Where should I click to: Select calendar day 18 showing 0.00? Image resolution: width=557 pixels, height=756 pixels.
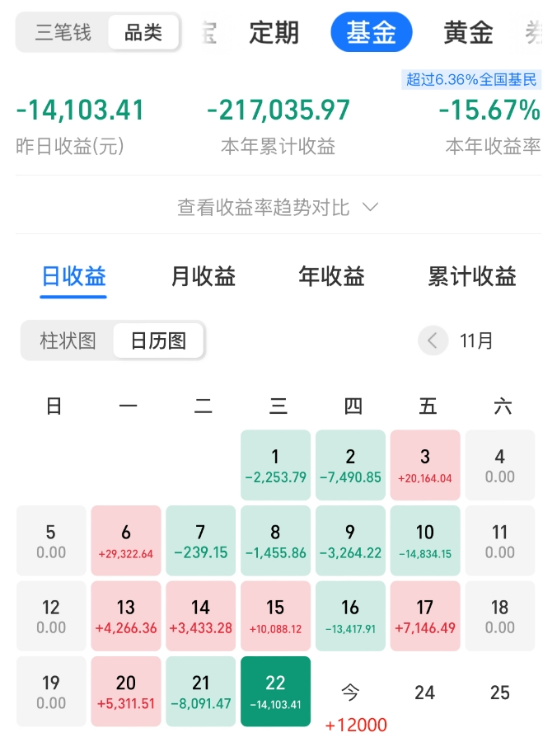click(x=500, y=616)
